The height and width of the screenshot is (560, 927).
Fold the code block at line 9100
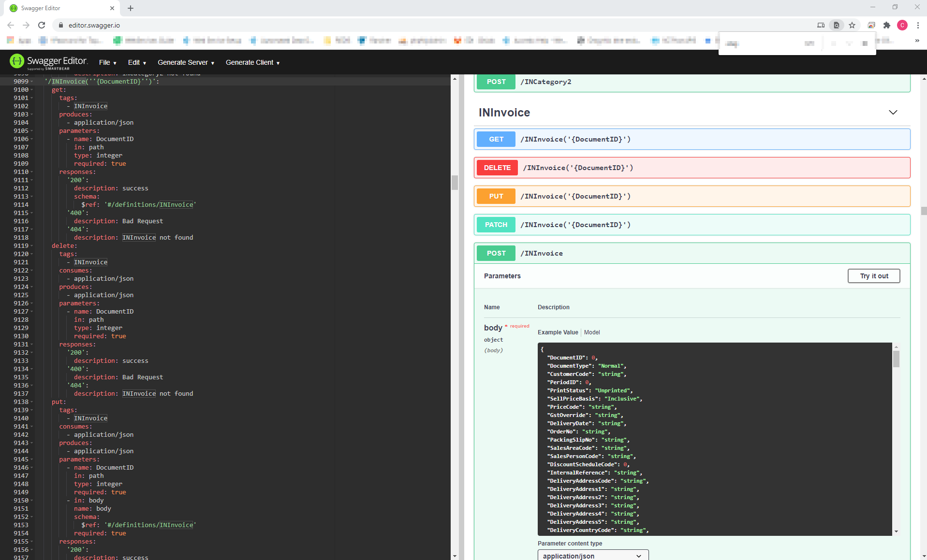click(32, 90)
